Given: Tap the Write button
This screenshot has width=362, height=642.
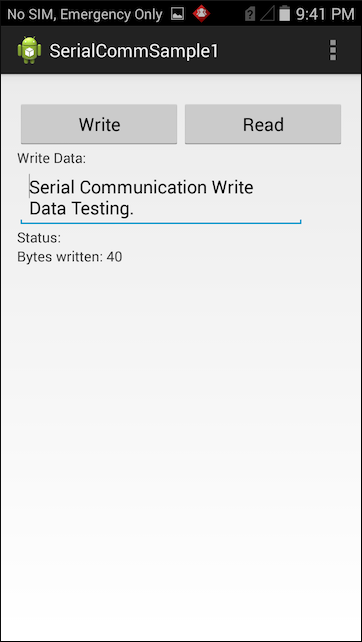Looking at the screenshot, I should coord(99,124).
